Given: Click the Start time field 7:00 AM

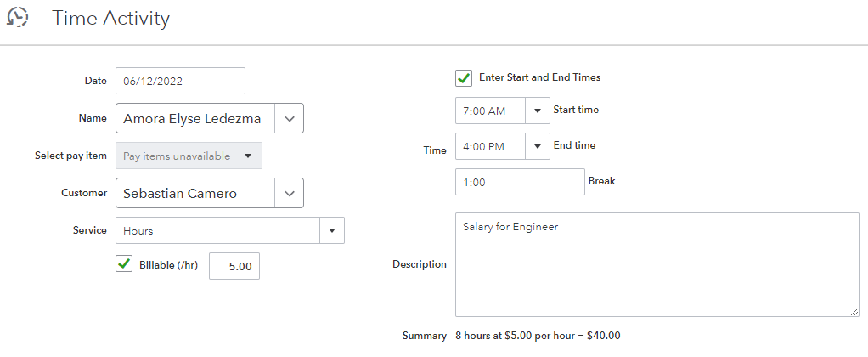Looking at the screenshot, I should pyautogui.click(x=491, y=110).
